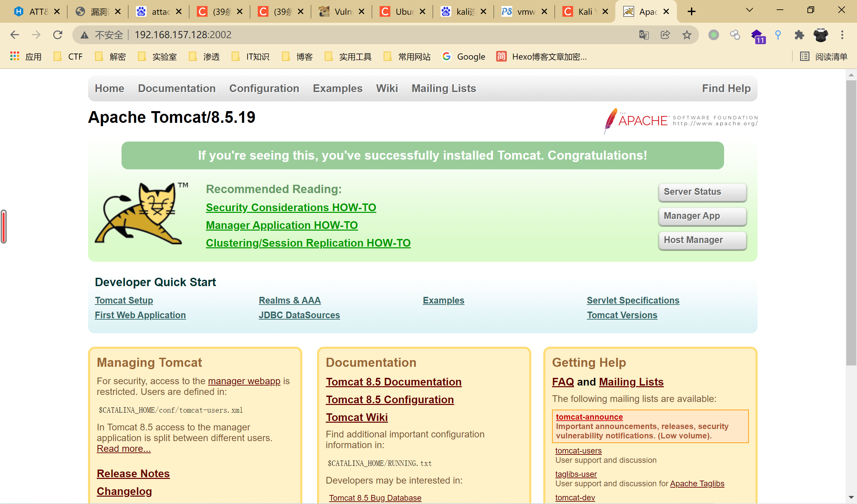The image size is (857, 504).
Task: Open the extensions puzzle-piece menu
Action: pos(799,35)
